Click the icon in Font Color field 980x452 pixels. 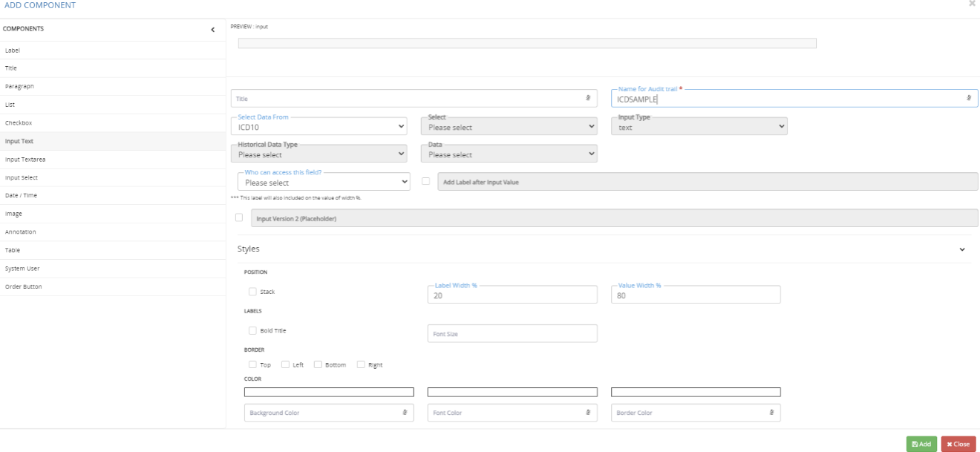(587, 412)
